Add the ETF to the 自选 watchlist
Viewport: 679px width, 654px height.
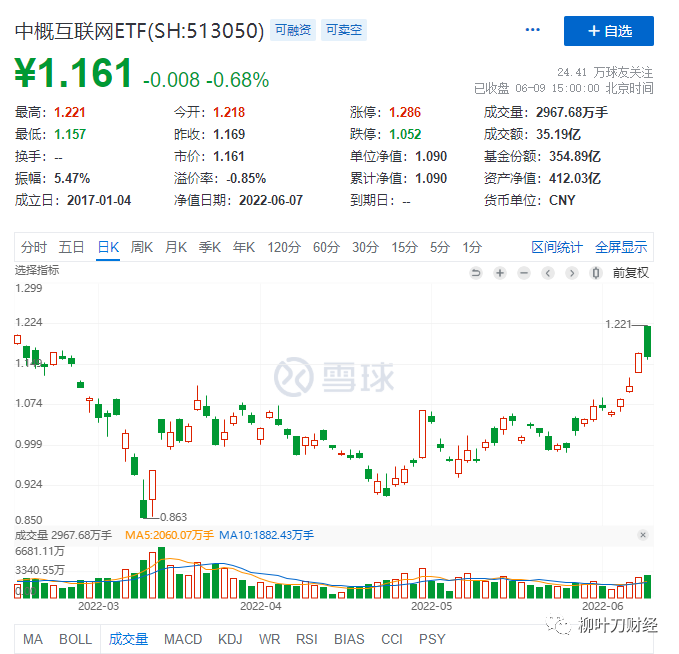point(608,31)
